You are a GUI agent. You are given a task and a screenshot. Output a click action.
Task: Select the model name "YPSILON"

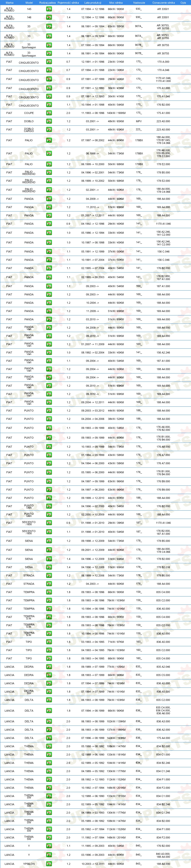[x=29, y=864]
